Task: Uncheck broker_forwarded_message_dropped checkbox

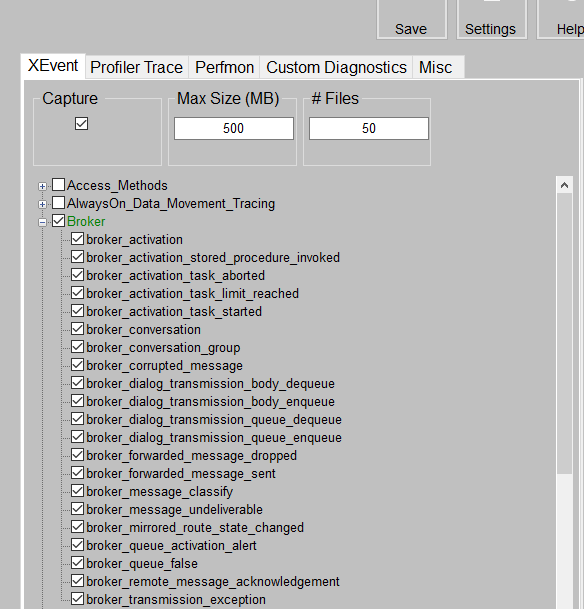Action: [78, 454]
